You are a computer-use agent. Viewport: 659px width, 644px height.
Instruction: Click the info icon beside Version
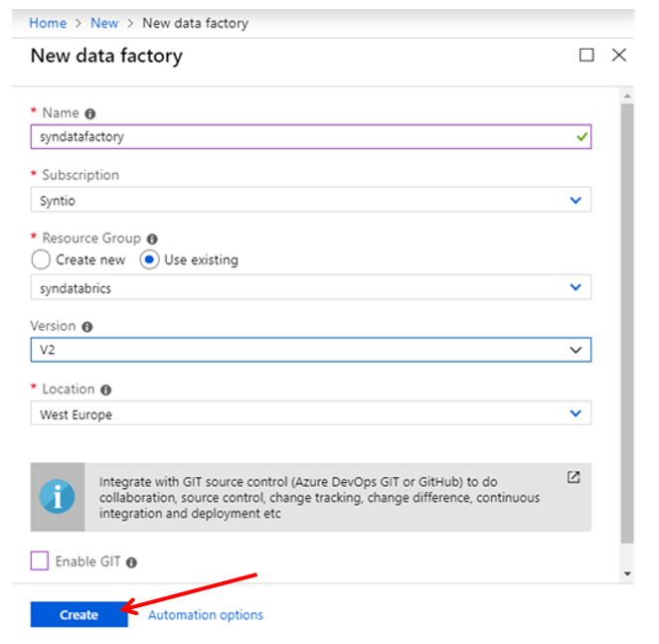[x=87, y=327]
